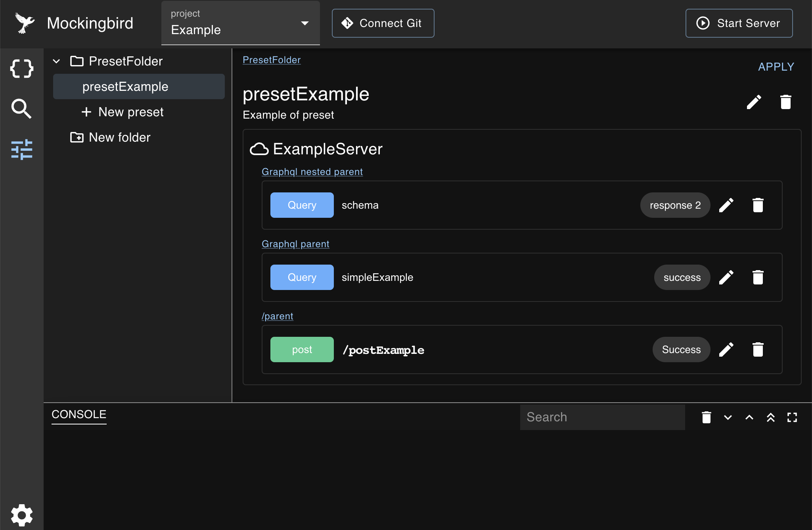Switch to the CONSOLE tab
This screenshot has height=530, width=812.
79,415
